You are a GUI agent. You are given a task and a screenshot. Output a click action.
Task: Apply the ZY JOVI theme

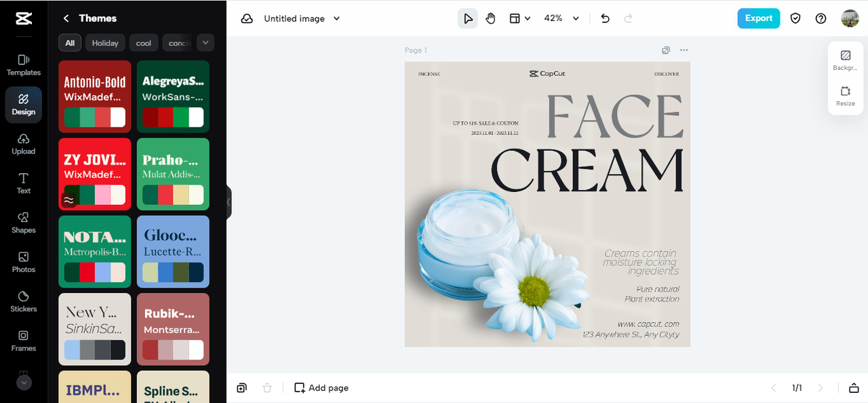click(x=95, y=174)
